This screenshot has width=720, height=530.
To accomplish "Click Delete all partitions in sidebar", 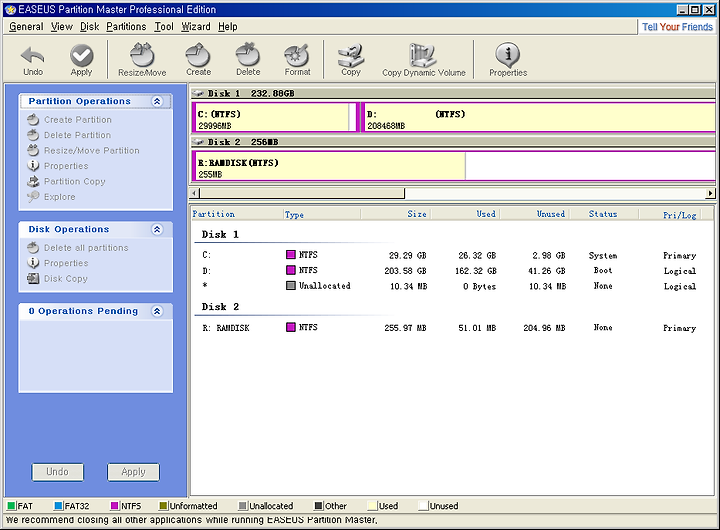I will [x=78, y=248].
